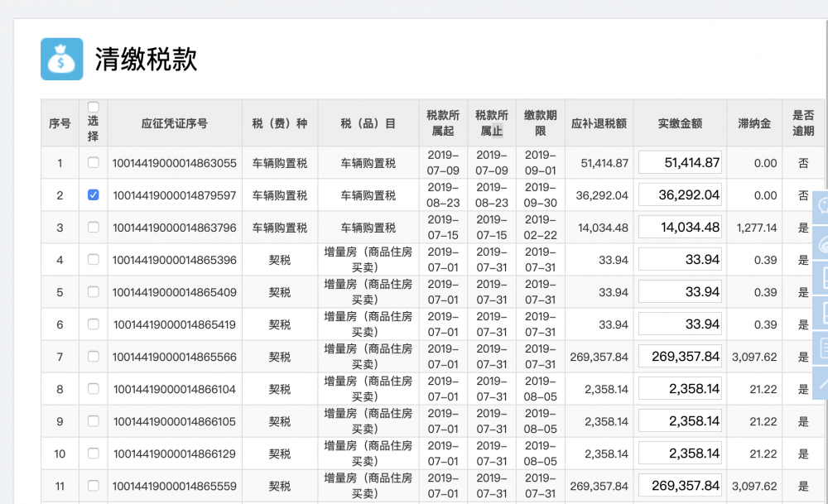Open the lined document icon in right sidebar

pyautogui.click(x=821, y=346)
